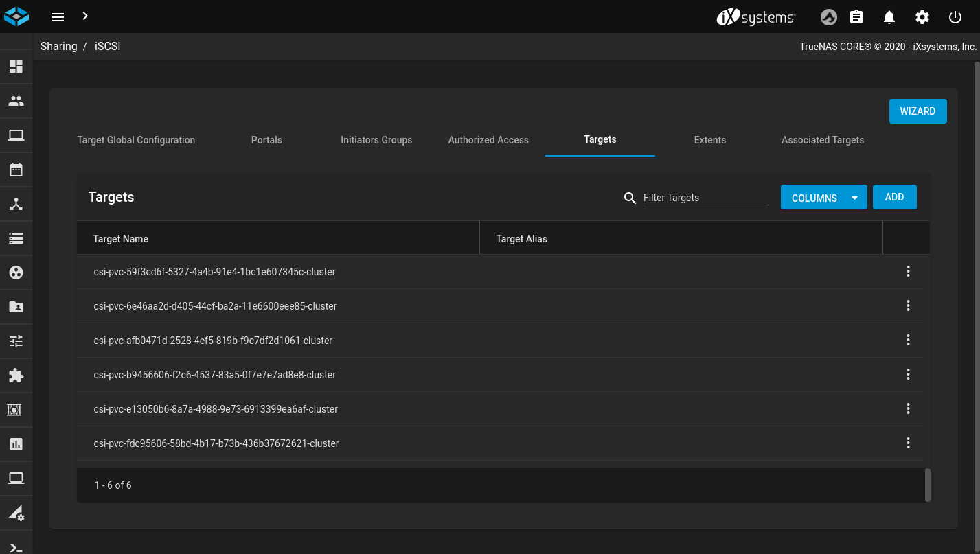
Task: Open the Storage icon in the sidebar
Action: (x=16, y=238)
